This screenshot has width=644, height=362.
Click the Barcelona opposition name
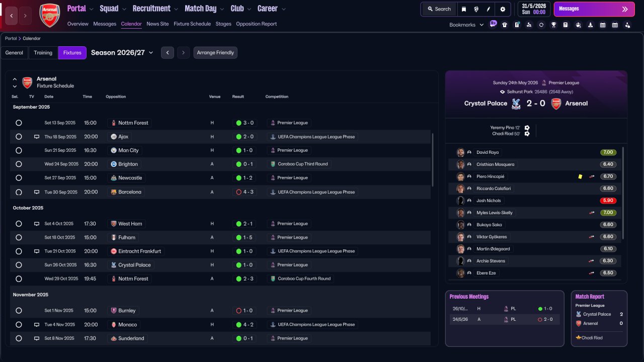point(130,192)
